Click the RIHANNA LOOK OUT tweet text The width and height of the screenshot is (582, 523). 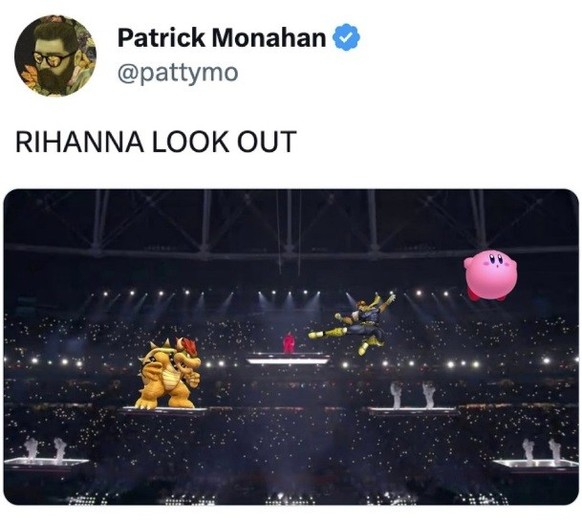(x=156, y=141)
